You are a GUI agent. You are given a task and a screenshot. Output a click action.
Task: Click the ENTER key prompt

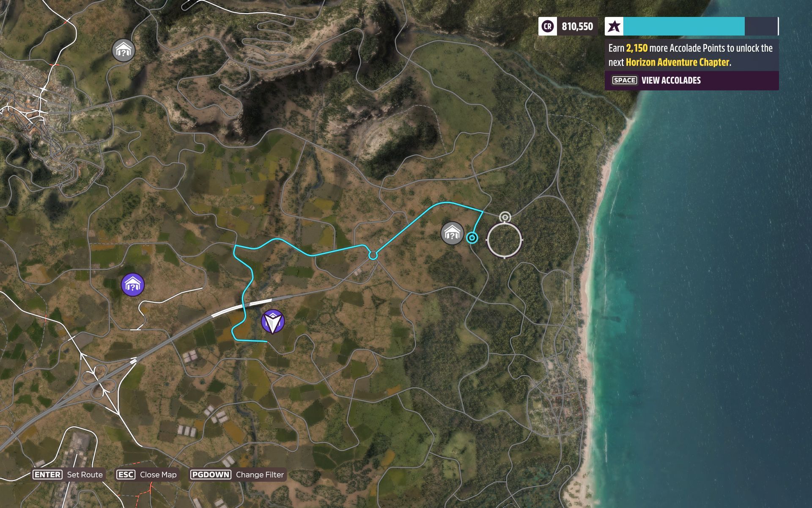[48, 475]
